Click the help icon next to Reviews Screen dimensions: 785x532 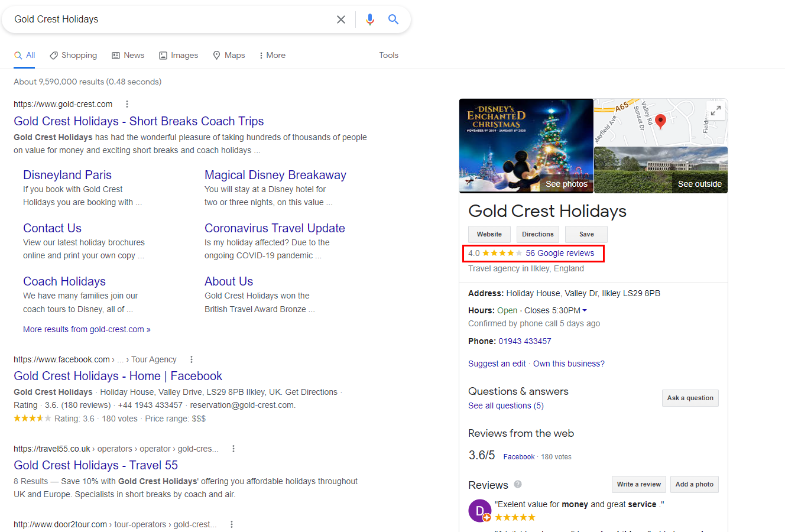pos(518,484)
